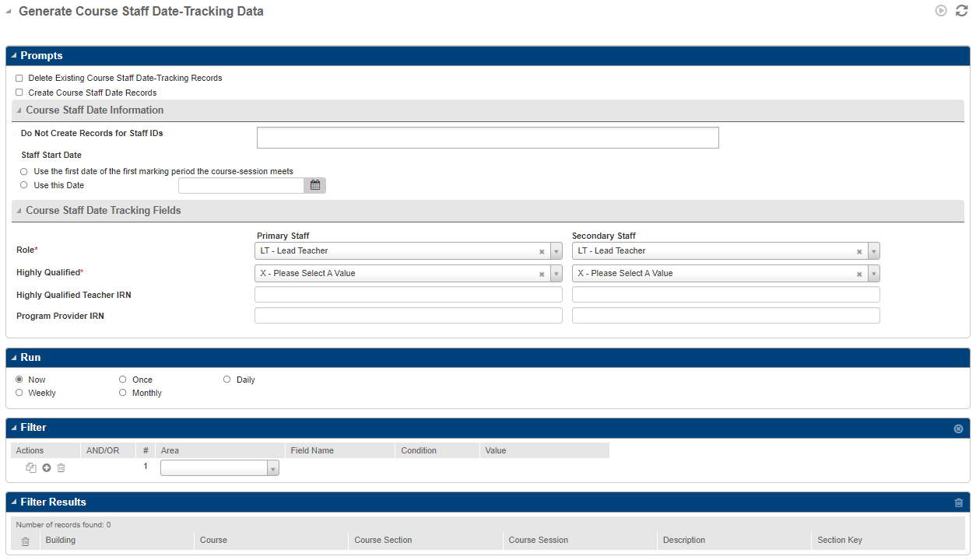Clear the filter using Filter header icon
Image resolution: width=976 pixels, height=560 pixels.
[x=958, y=429]
